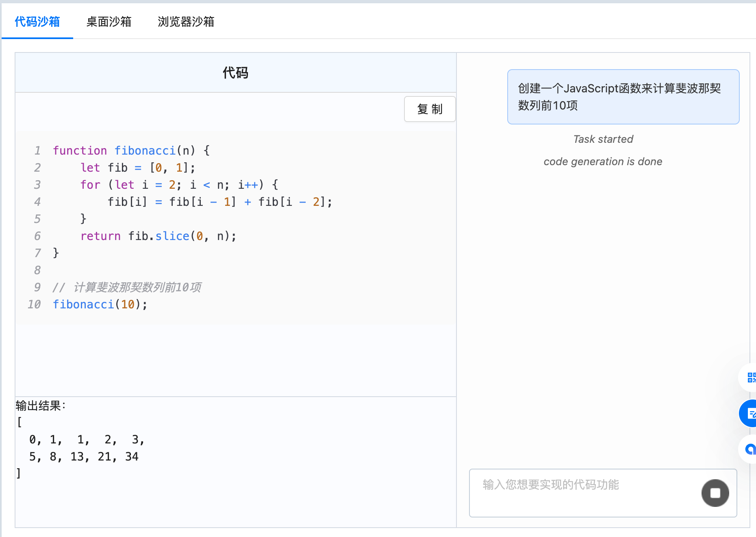Click the 'return fib.slice(0, n);' code line
This screenshot has height=537, width=756.
coord(159,236)
